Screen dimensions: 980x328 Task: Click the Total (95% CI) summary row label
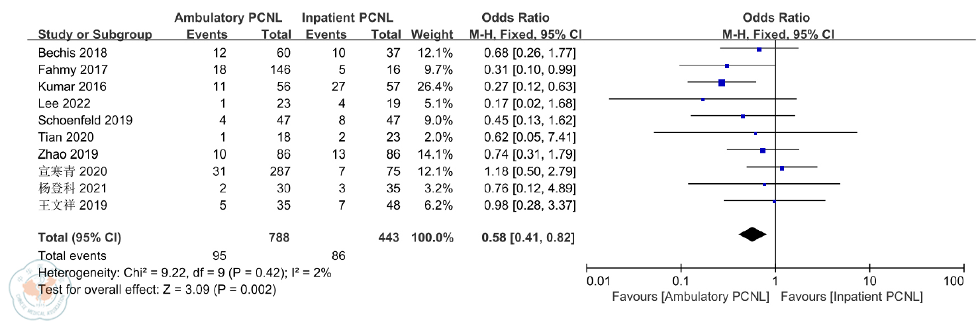pos(79,237)
